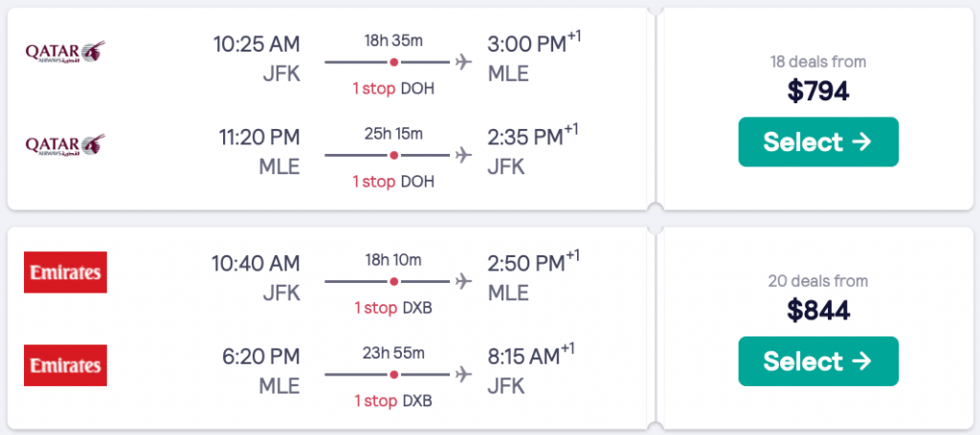Click the '18 deals from' text
The height and width of the screenshot is (435, 980).
coord(818,62)
